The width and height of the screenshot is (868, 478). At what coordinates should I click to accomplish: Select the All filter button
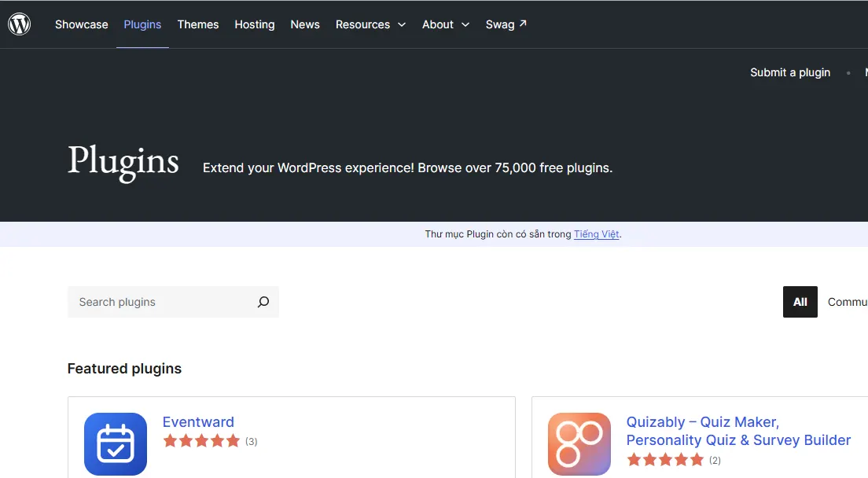(x=800, y=302)
